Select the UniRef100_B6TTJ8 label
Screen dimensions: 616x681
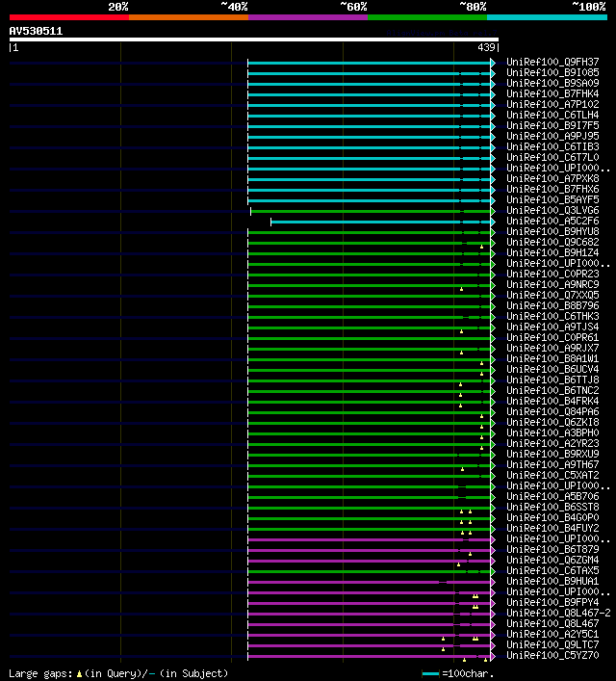click(552, 380)
